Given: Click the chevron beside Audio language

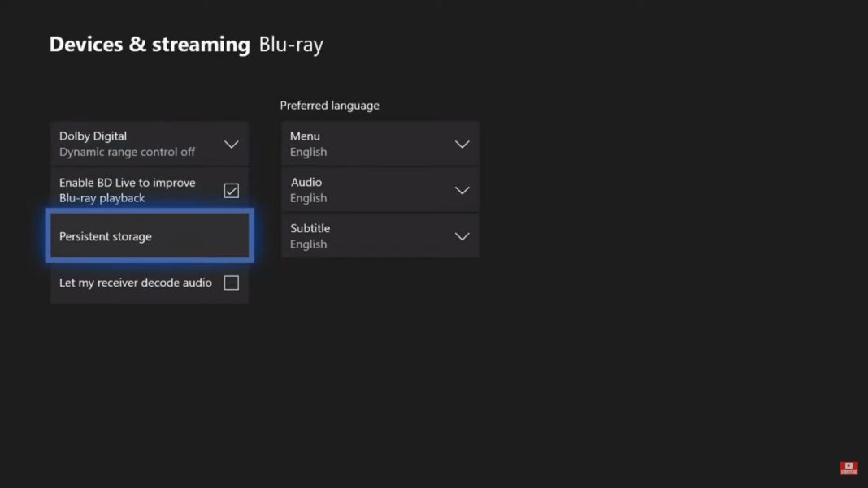Looking at the screenshot, I should coord(462,190).
